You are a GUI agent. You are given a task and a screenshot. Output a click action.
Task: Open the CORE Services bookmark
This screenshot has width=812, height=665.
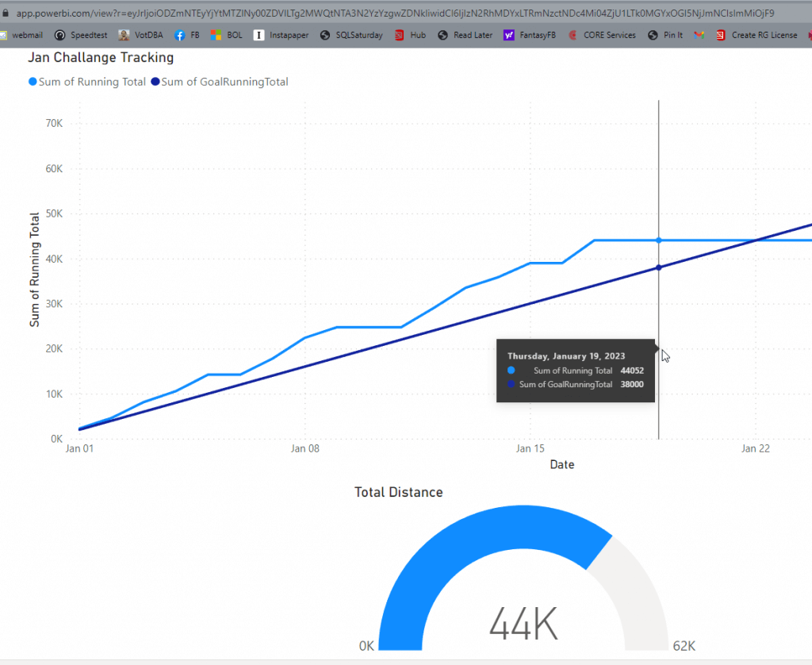pos(602,35)
